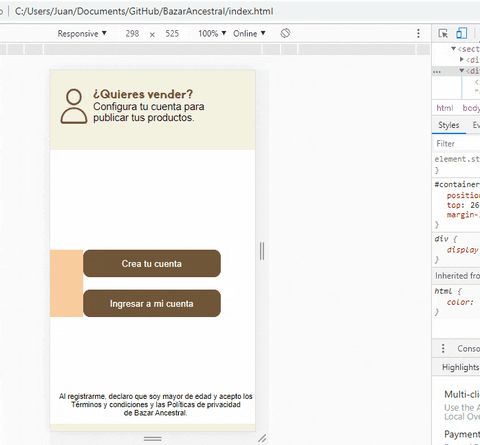
Task: Open the Online throttling dropdown
Action: (249, 33)
